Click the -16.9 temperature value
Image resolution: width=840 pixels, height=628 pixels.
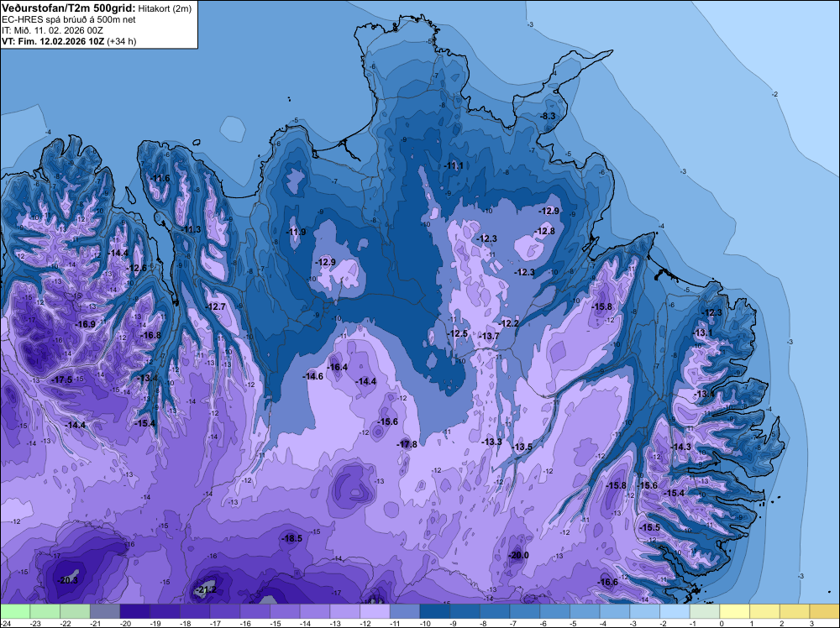click(x=86, y=324)
